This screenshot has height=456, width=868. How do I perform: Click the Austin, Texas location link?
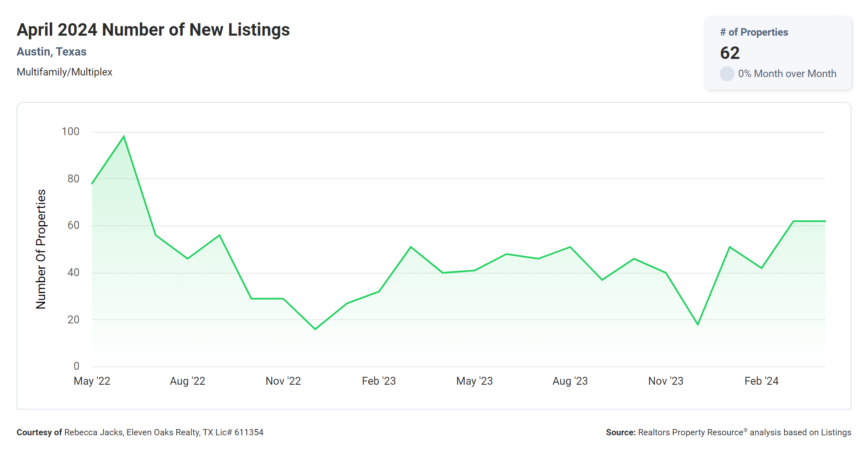pyautogui.click(x=51, y=52)
